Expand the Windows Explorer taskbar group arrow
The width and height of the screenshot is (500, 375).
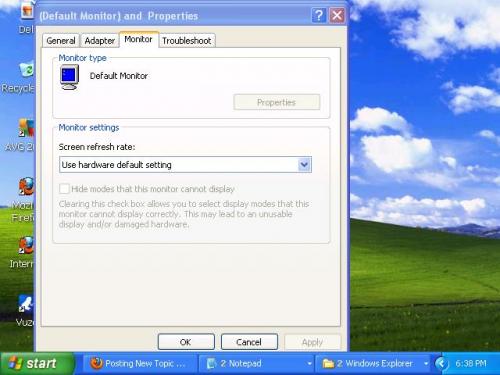click(426, 363)
